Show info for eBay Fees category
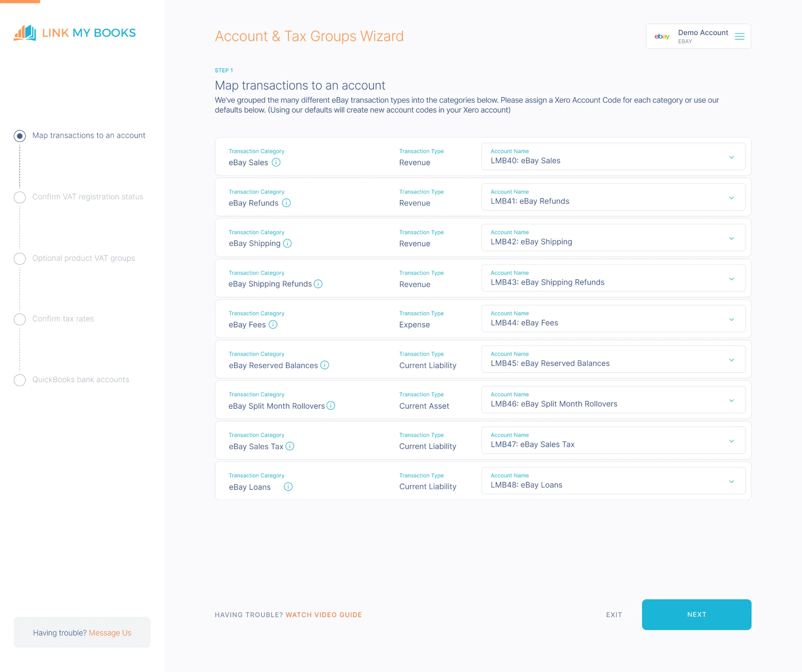This screenshot has height=672, width=802. click(273, 324)
